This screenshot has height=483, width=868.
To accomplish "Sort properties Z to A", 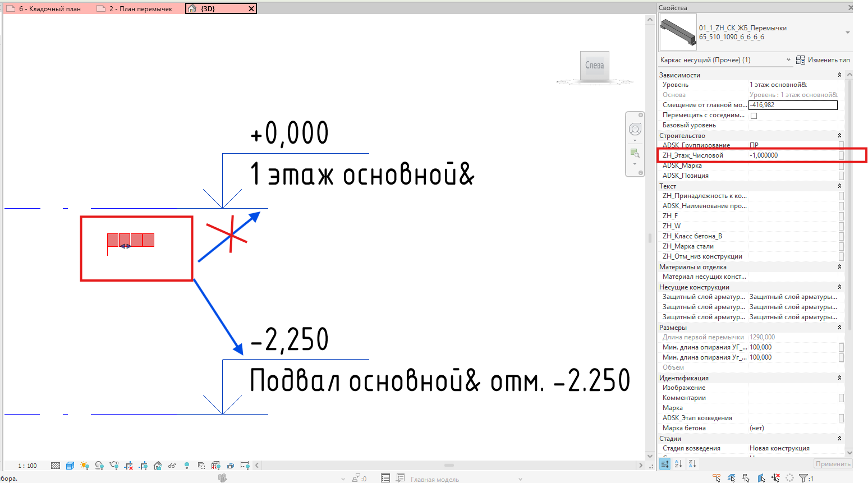I will (x=692, y=464).
